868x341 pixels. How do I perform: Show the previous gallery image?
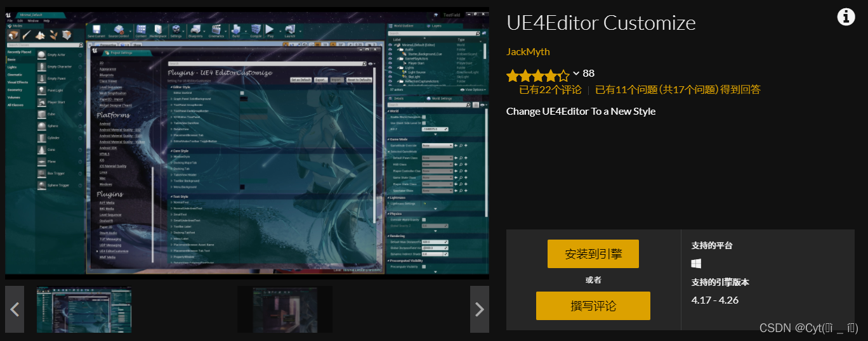[15, 309]
